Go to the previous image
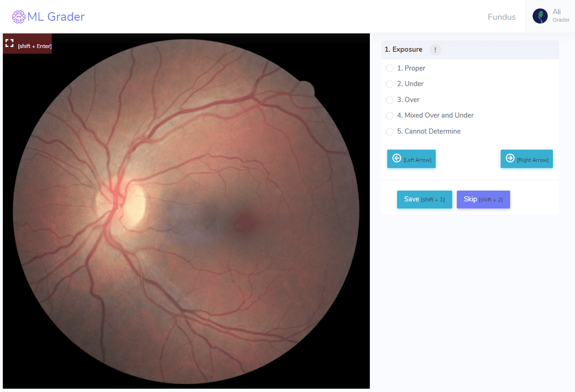 411,159
